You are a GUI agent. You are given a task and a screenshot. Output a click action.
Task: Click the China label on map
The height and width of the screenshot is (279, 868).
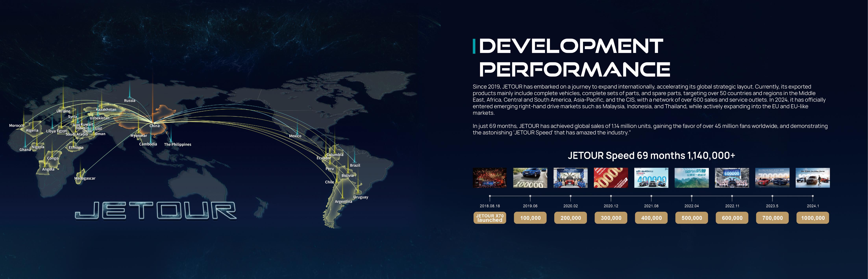[x=155, y=126]
